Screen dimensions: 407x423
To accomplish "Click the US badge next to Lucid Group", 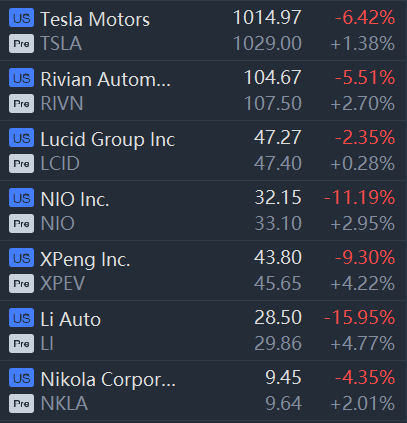I will click(x=21, y=138).
